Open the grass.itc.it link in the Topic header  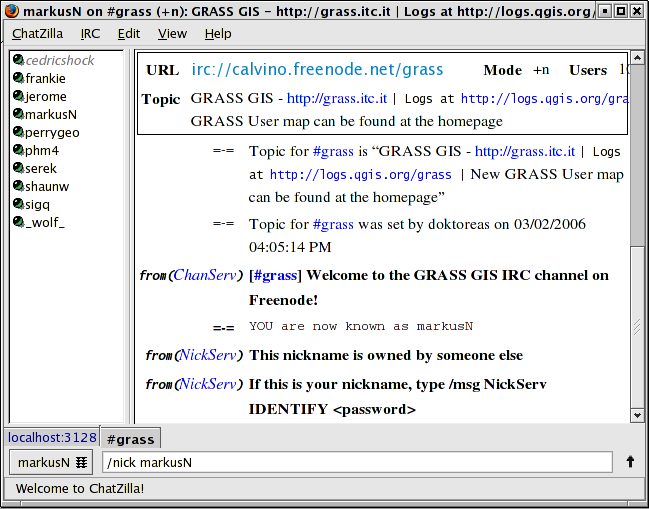point(337,98)
